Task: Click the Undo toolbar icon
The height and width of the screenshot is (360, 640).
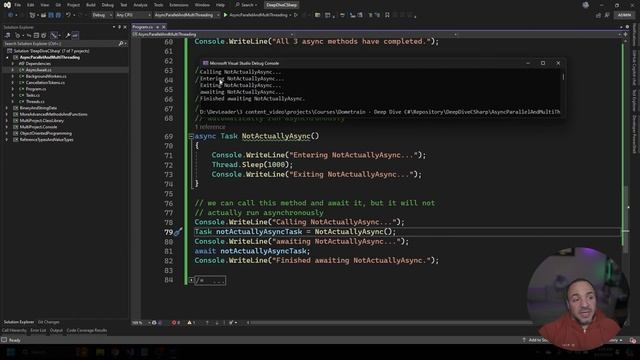Action: (68, 15)
